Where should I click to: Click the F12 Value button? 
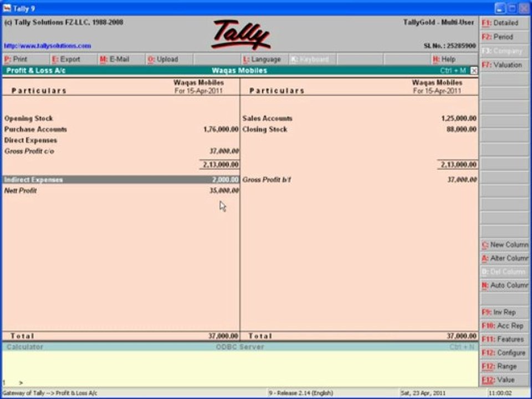point(504,380)
